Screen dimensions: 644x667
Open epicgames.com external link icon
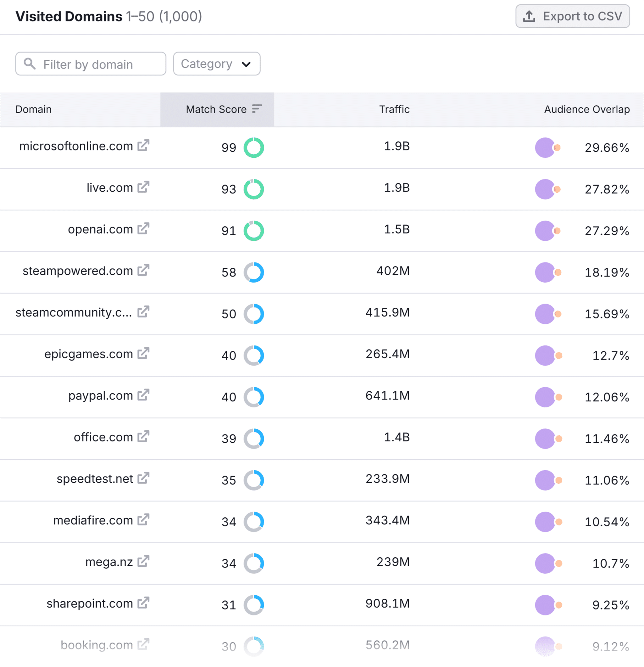coord(143,353)
